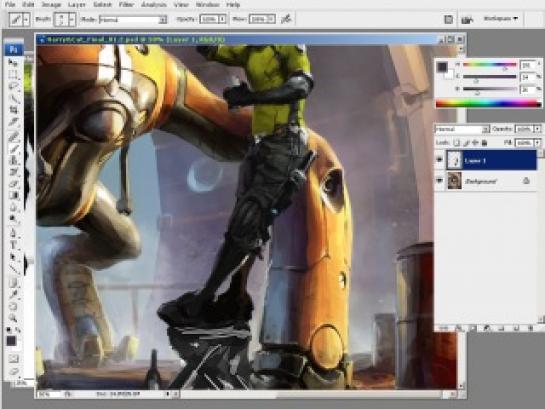The height and width of the screenshot is (409, 545).
Task: Open the tool preset picker dropdown
Action: point(26,19)
